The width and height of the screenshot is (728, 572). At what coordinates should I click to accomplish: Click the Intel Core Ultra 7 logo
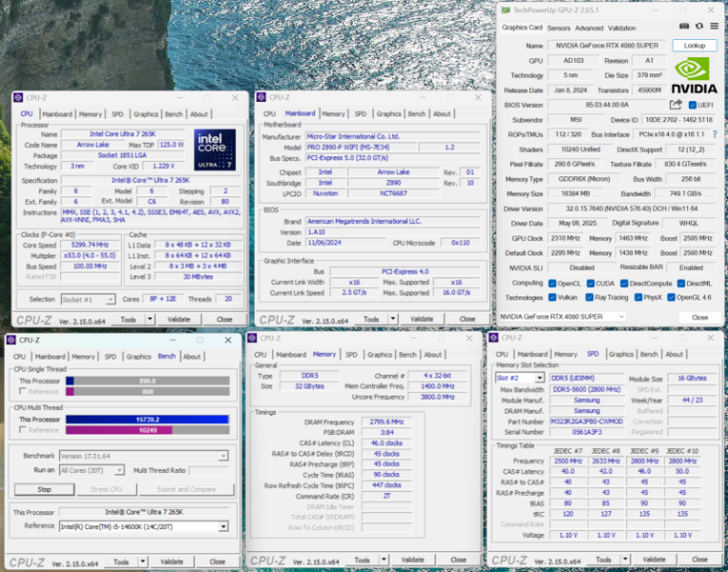(215, 150)
